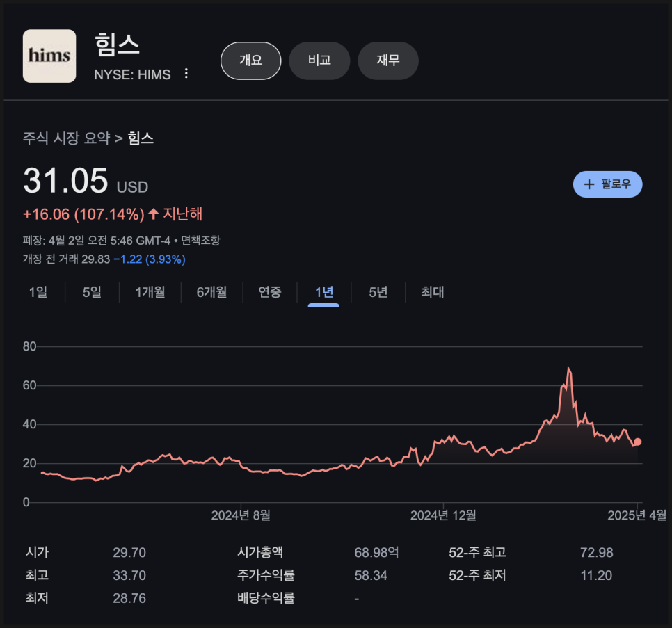Click the 시가총액 value 68.98억

point(377,553)
